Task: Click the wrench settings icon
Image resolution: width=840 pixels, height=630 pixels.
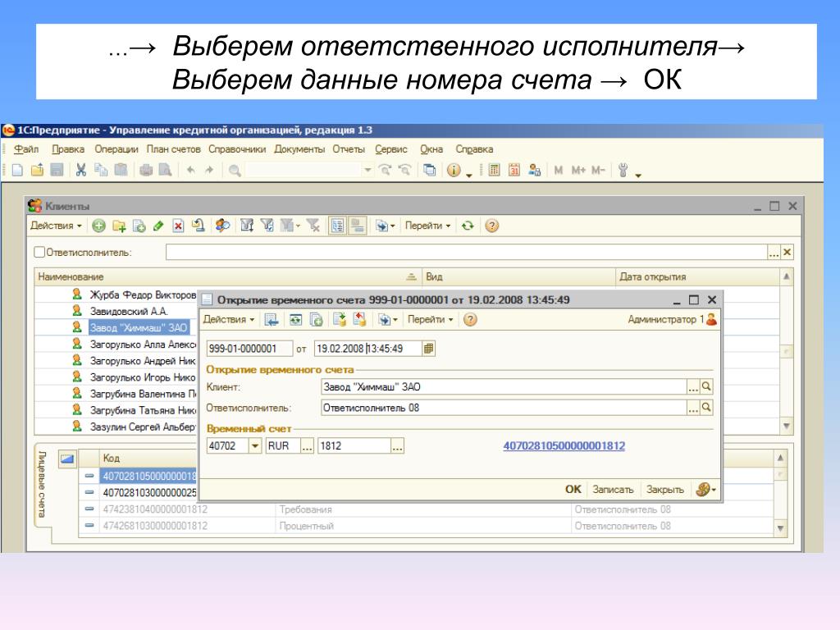Action: [x=623, y=171]
